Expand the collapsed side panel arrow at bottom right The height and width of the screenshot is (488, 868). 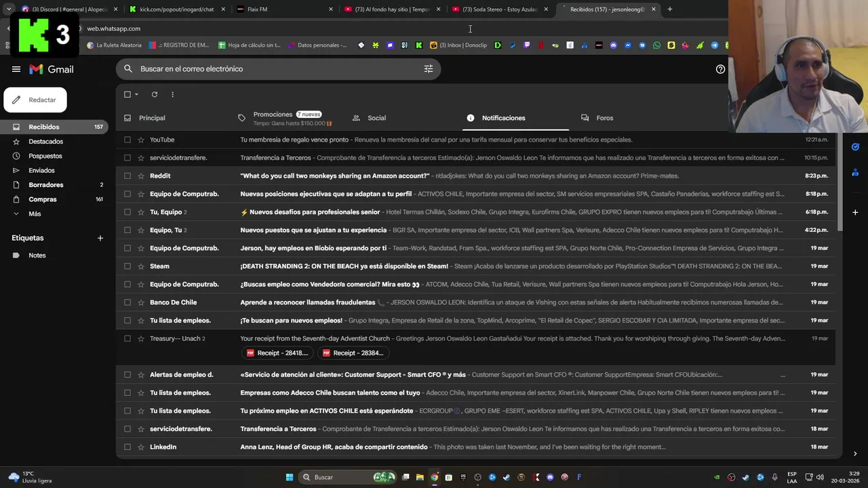[x=855, y=453]
